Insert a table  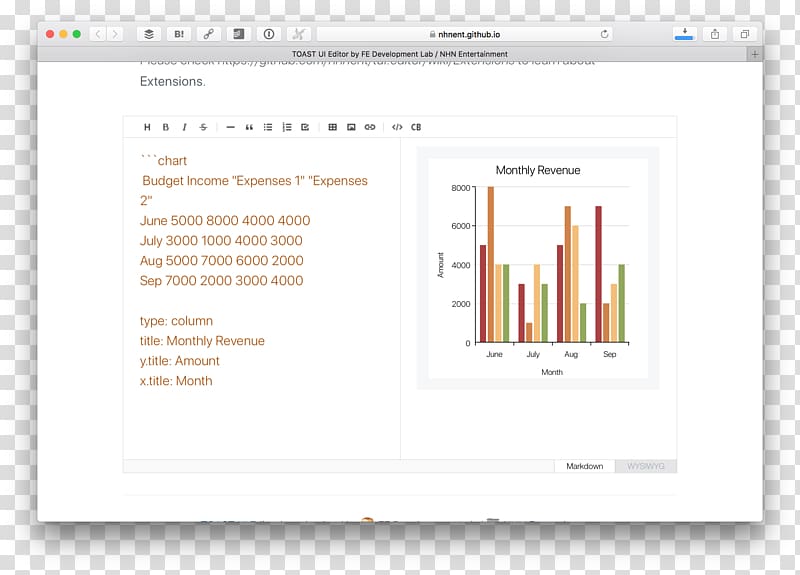coord(333,127)
